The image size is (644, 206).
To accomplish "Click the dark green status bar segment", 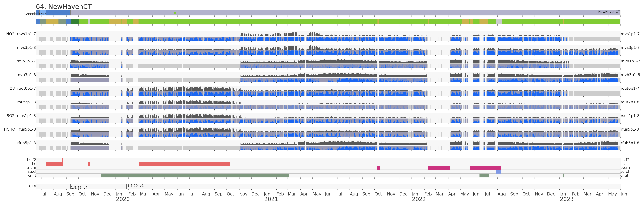I will click(75, 22).
